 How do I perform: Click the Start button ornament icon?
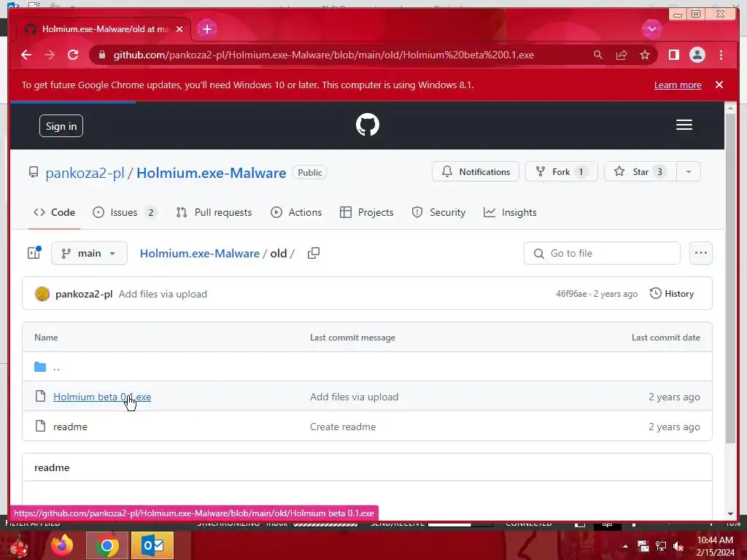(x=19, y=546)
